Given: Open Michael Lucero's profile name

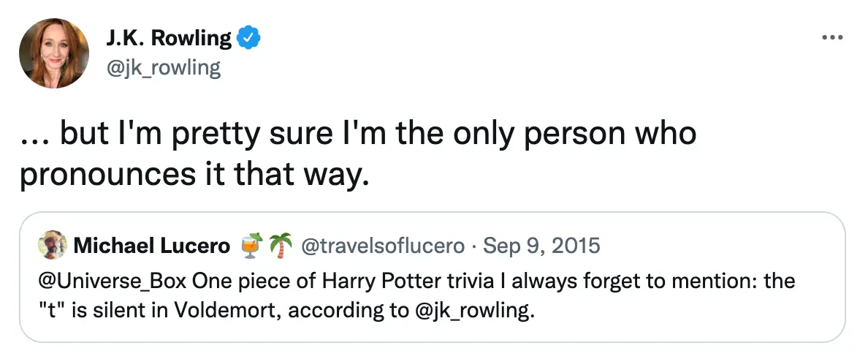Looking at the screenshot, I should point(151,246).
